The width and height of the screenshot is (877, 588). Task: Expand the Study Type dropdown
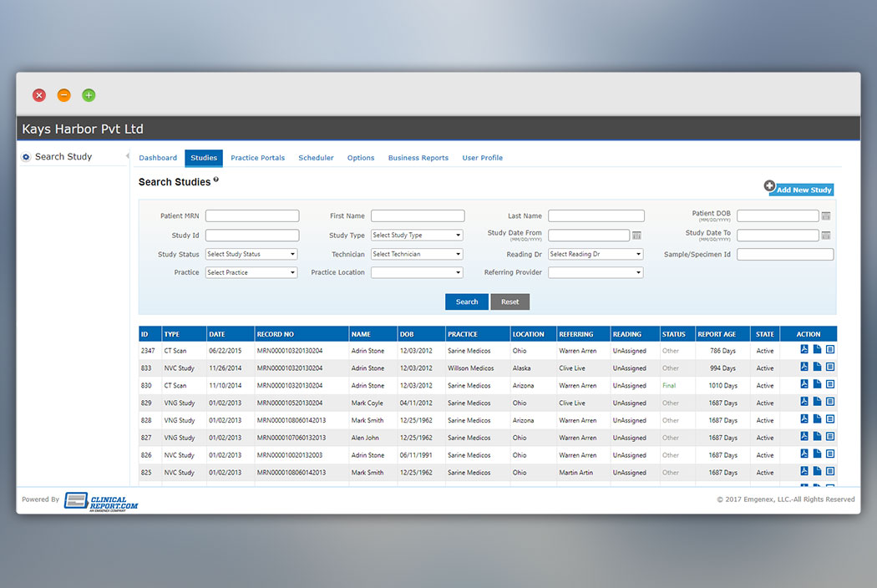click(x=417, y=236)
